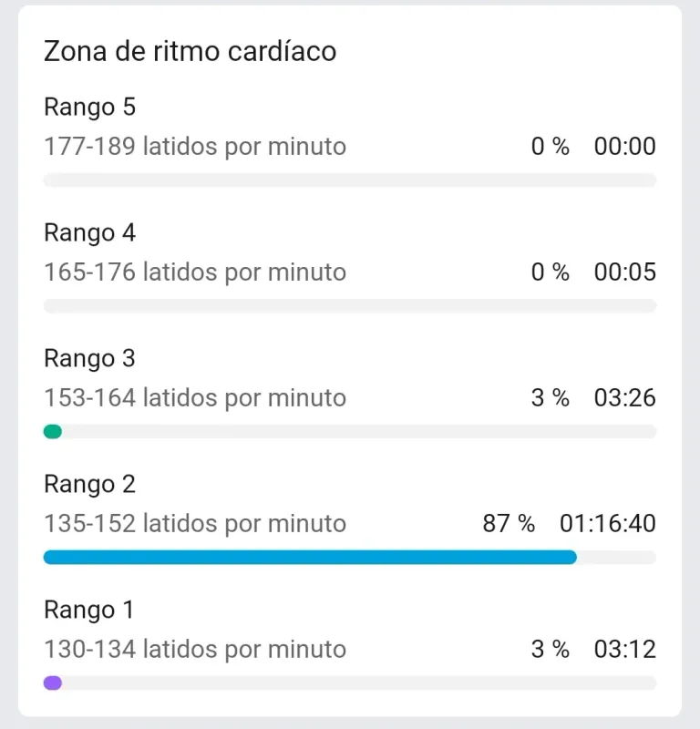Tap the 177-189 latidos por minuto text
Image resolution: width=700 pixels, height=729 pixels.
pyautogui.click(x=195, y=147)
